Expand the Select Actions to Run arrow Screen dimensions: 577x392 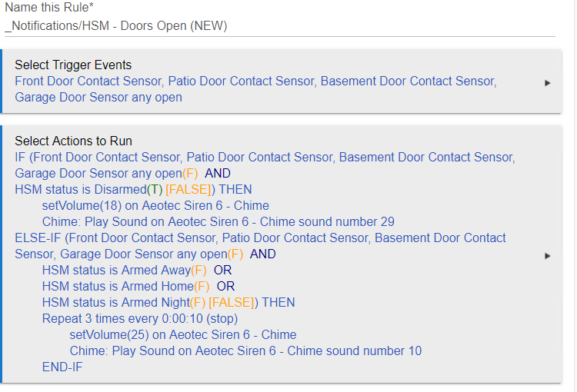(x=547, y=256)
